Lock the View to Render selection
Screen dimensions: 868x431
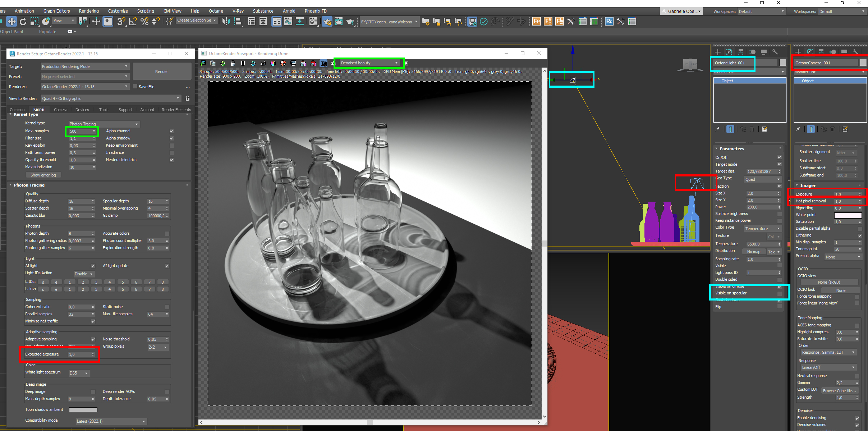(187, 98)
